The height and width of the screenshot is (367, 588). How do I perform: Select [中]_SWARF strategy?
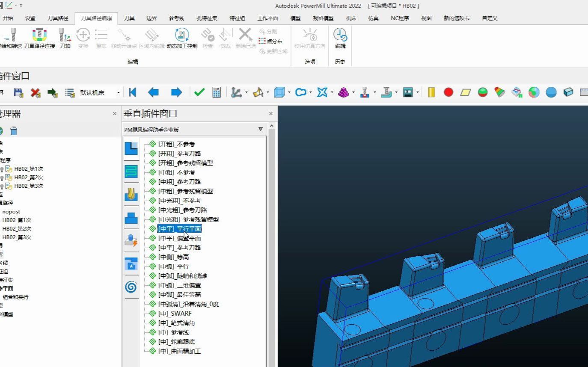click(175, 314)
